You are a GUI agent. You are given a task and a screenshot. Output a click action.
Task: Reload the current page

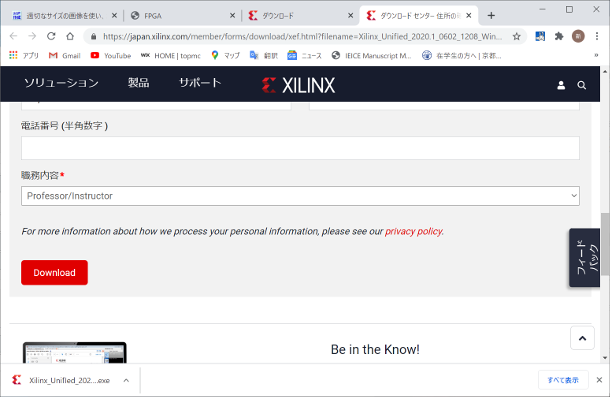tap(51, 36)
